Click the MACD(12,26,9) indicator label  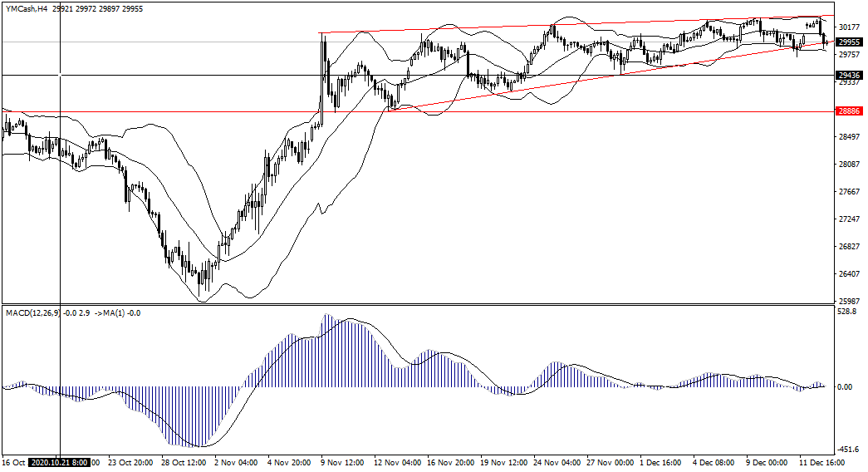tap(32, 312)
